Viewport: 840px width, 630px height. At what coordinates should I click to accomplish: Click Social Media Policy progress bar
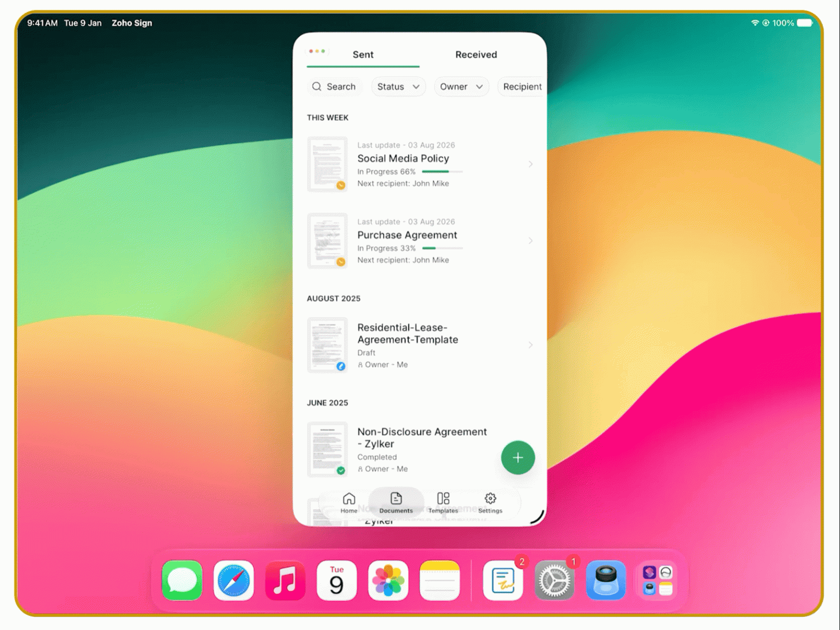tap(442, 172)
